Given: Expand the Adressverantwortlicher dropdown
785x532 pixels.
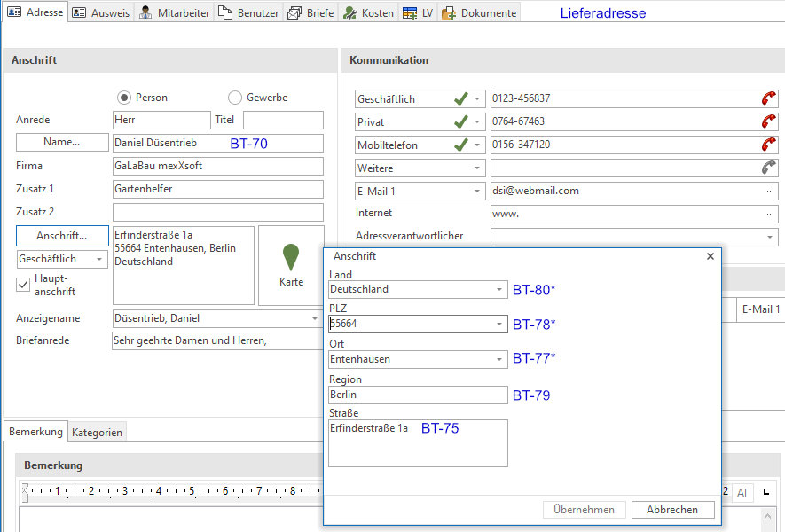Looking at the screenshot, I should click(770, 238).
